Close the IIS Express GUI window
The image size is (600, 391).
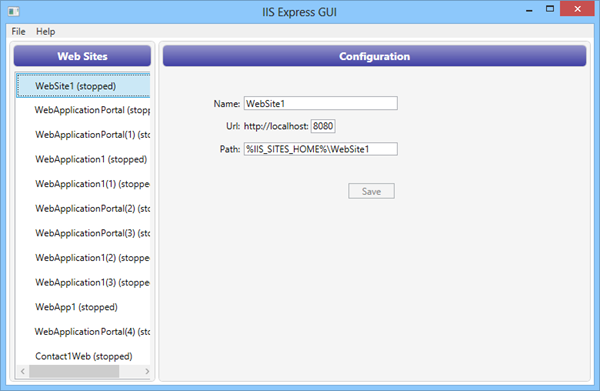tap(577, 9)
